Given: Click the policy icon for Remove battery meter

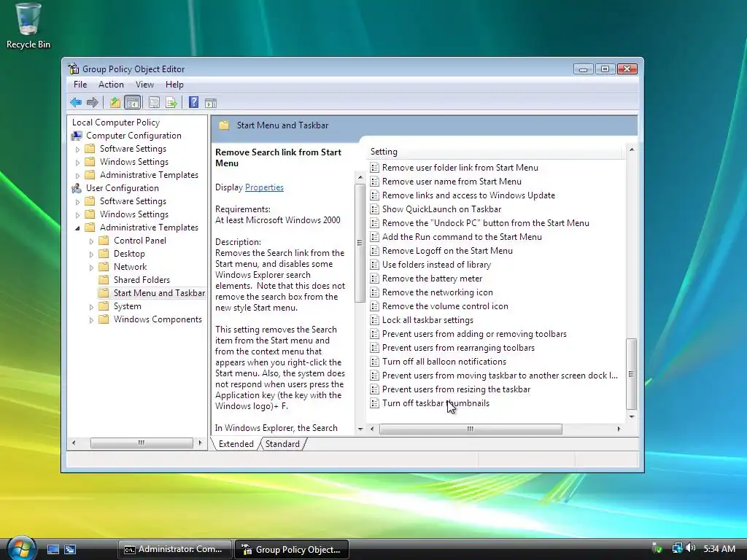Looking at the screenshot, I should point(374,279).
